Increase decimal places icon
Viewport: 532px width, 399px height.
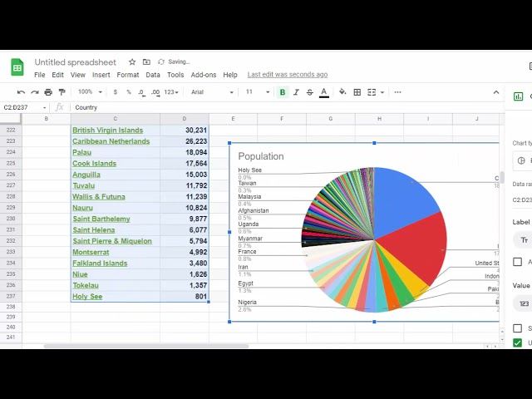pyautogui.click(x=155, y=92)
